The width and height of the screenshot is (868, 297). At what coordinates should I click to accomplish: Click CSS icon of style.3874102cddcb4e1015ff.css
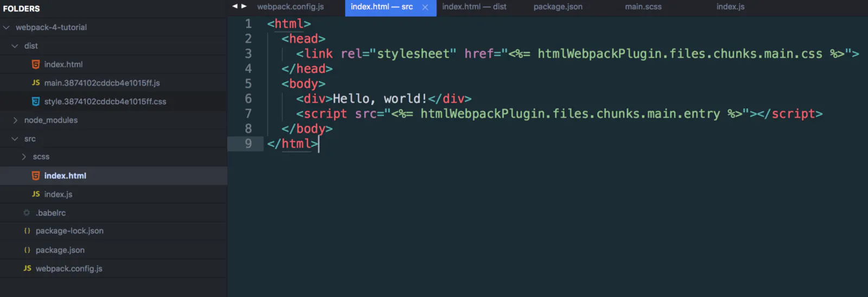click(36, 102)
